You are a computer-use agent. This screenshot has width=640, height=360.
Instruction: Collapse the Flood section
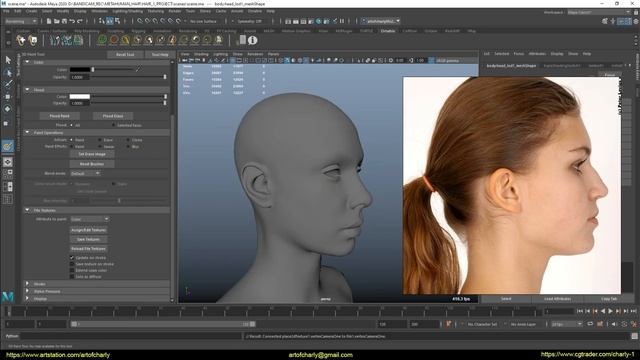27,89
